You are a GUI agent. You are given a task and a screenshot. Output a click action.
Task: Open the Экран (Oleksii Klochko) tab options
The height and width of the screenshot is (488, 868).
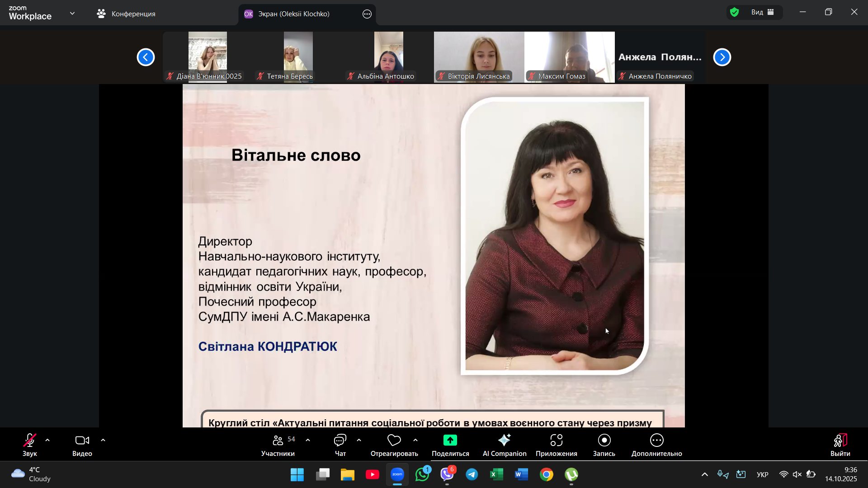point(367,14)
